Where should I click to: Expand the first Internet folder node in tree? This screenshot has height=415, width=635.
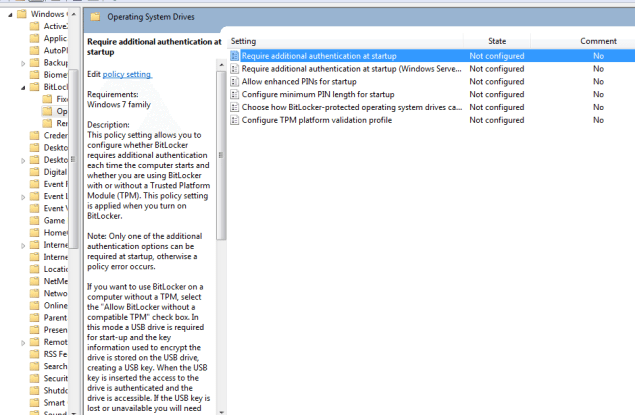[23, 246]
